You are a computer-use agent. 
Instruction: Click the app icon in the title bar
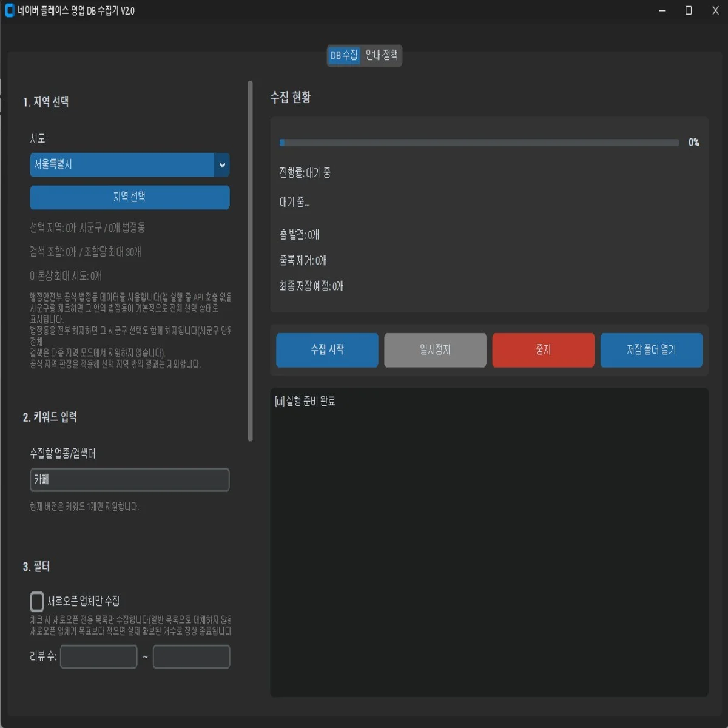(x=9, y=11)
